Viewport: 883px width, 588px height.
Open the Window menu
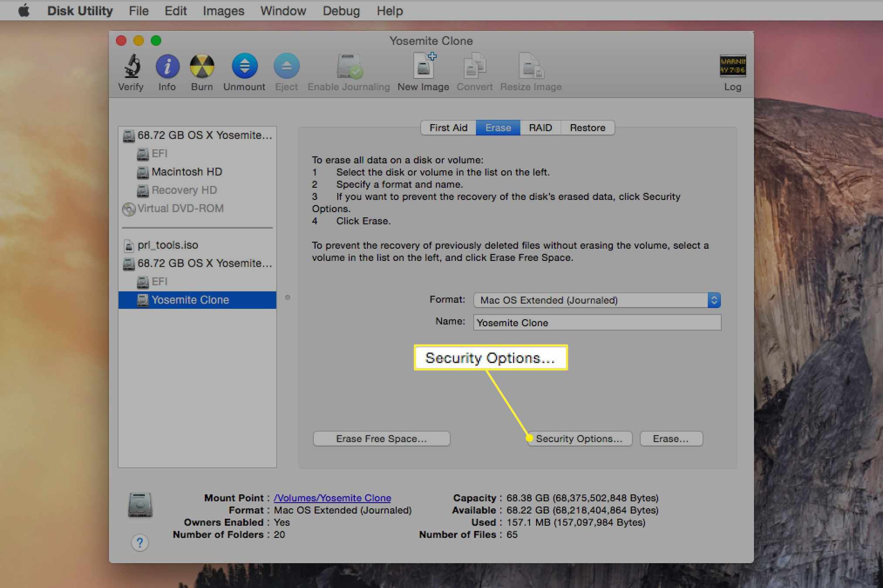(x=283, y=10)
